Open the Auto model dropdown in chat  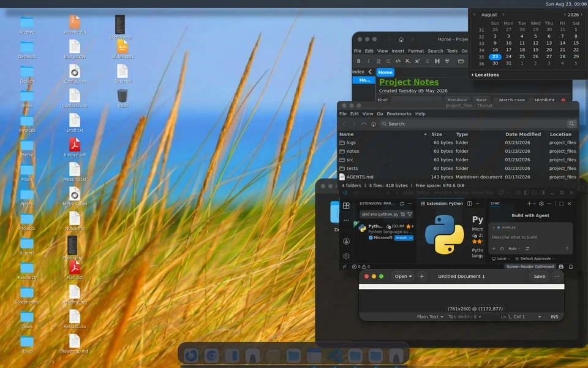[514, 248]
